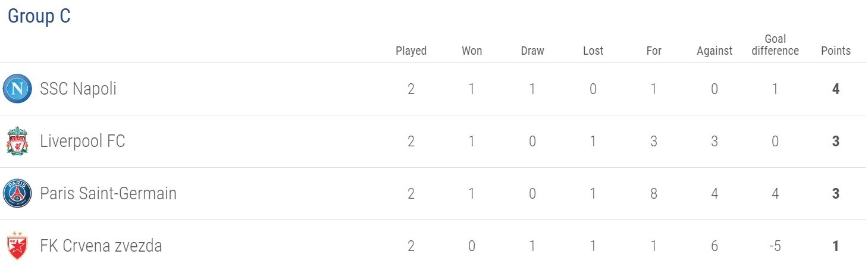The width and height of the screenshot is (868, 276).
Task: Click the Group C heading
Action: [39, 16]
